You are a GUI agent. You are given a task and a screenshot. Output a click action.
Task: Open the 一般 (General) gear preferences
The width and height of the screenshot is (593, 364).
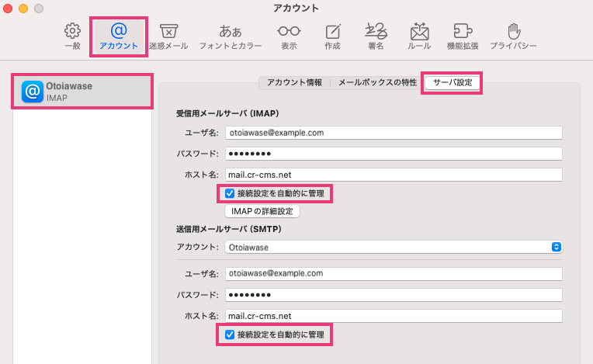[x=72, y=36]
